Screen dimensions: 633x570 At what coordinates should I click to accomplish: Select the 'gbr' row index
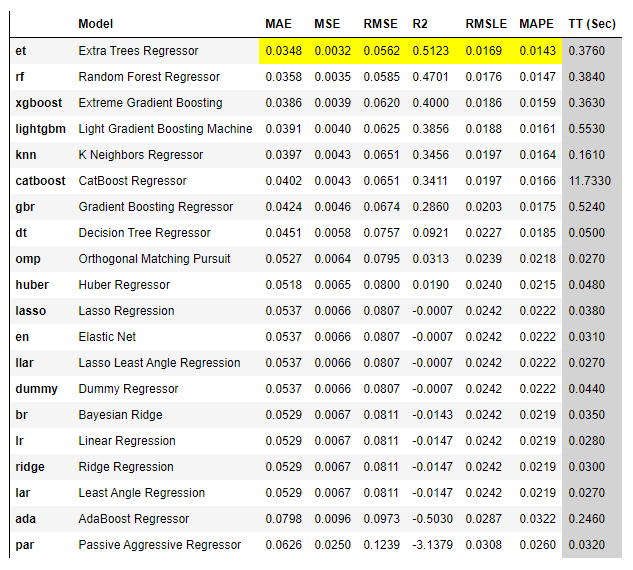(x=25, y=207)
